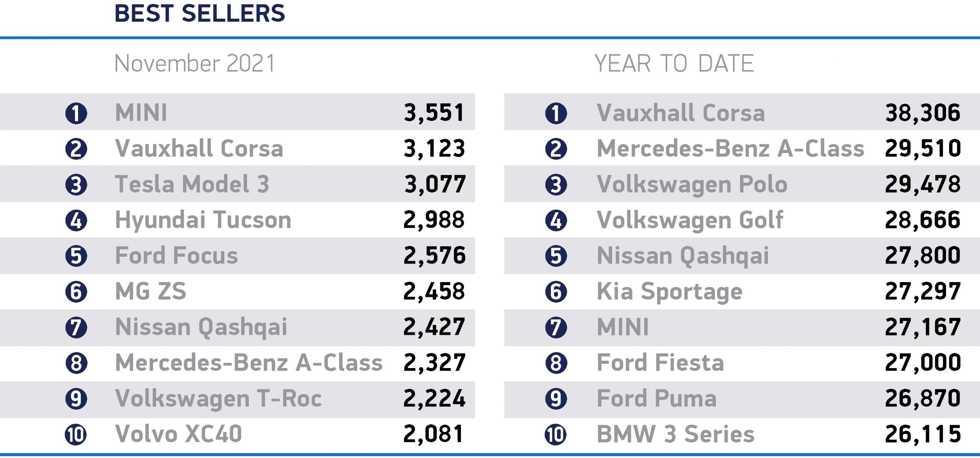Click the Volkswagen Golf figure 28,666
The height and width of the screenshot is (458, 980).
[x=923, y=220]
